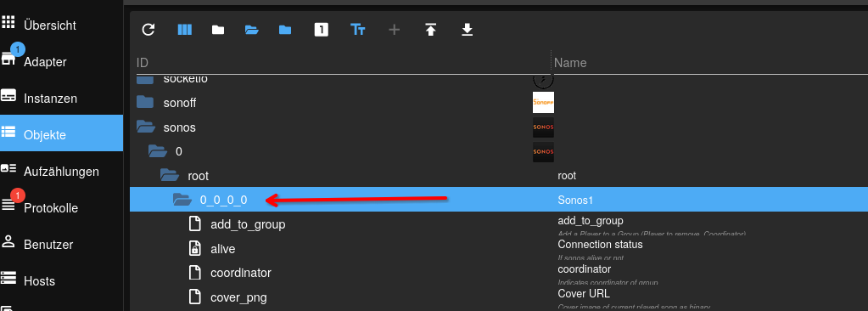Select the alive state object
The width and height of the screenshot is (868, 311).
tap(223, 249)
